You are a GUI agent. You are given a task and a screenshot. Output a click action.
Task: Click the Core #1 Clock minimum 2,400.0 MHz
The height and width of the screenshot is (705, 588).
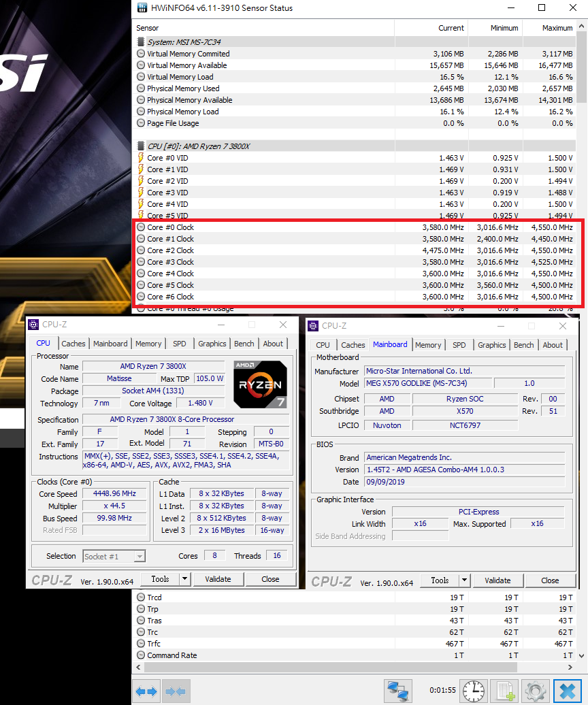tap(497, 239)
